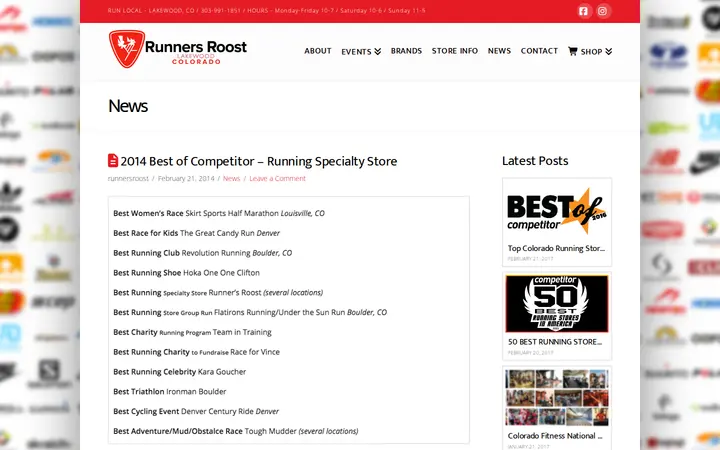Viewport: 720px width, 450px height.
Task: Click the February 21, 2014 post date
Action: [x=186, y=179]
